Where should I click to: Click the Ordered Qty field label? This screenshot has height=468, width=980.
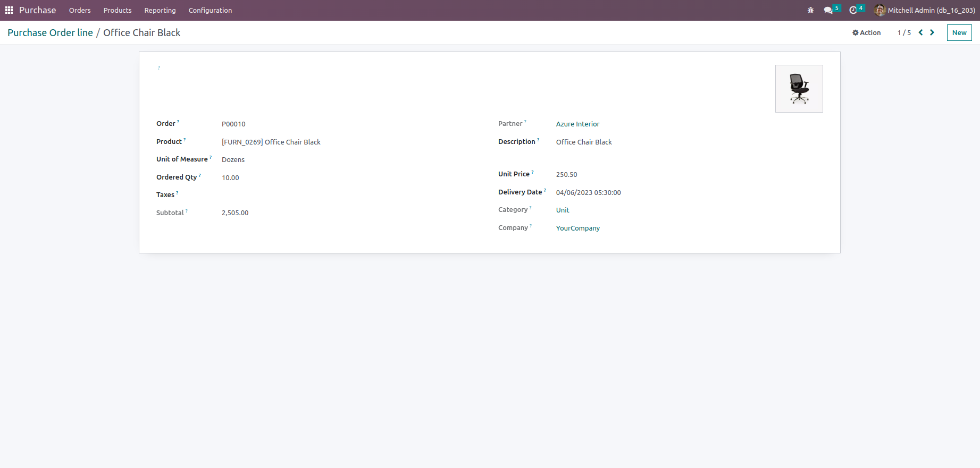tap(177, 177)
